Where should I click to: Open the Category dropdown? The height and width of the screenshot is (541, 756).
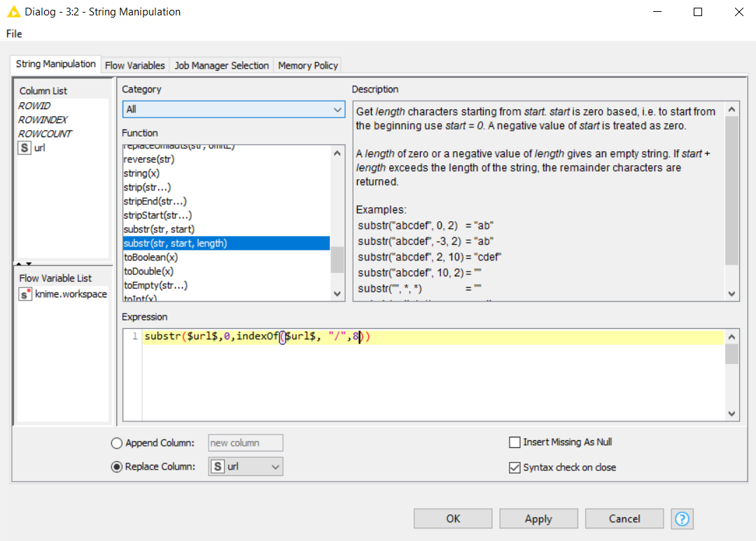[x=233, y=110]
